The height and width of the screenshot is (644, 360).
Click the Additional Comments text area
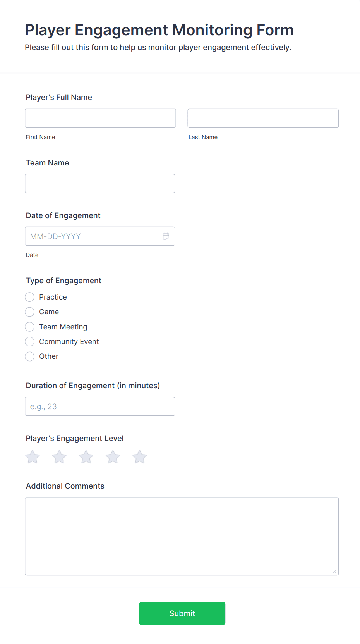182,536
